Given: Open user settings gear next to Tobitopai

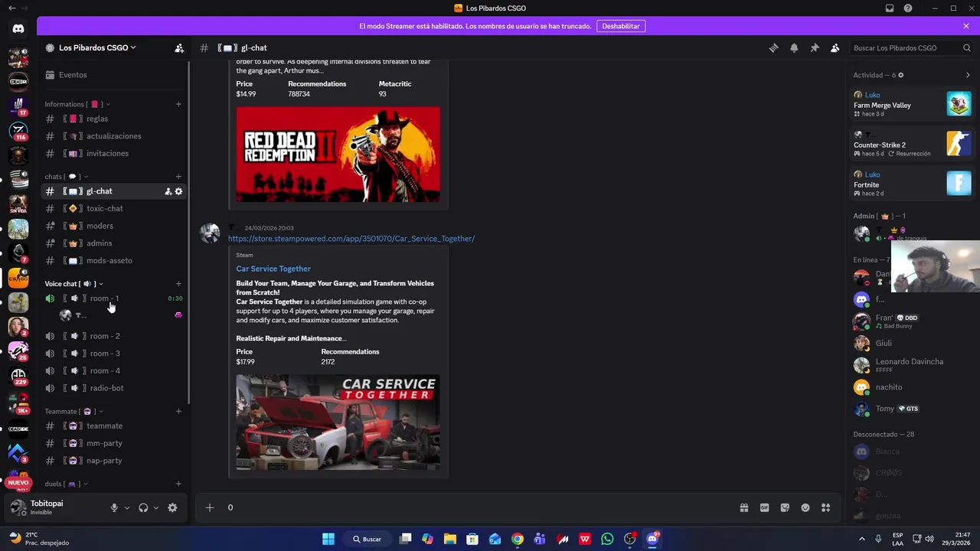Looking at the screenshot, I should 172,507.
